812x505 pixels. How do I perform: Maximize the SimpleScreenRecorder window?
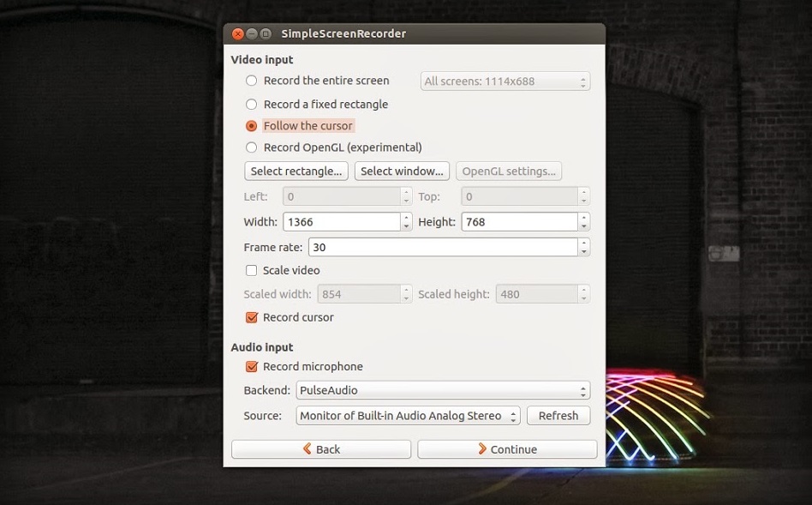point(266,33)
